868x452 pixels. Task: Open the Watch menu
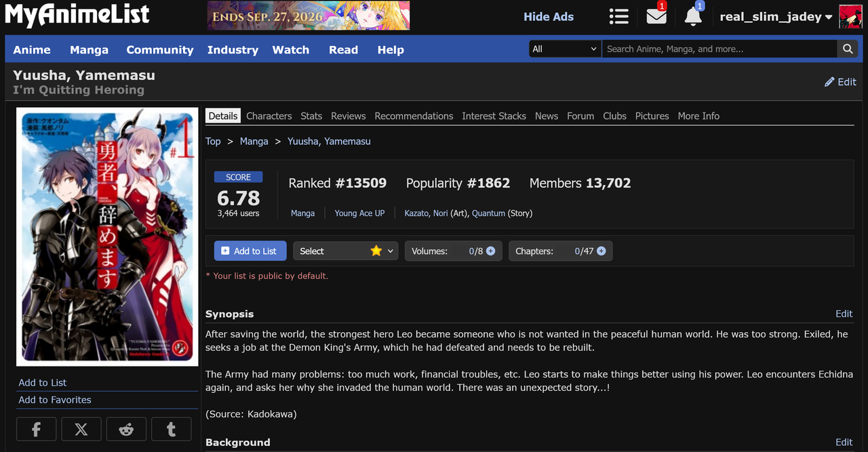291,49
